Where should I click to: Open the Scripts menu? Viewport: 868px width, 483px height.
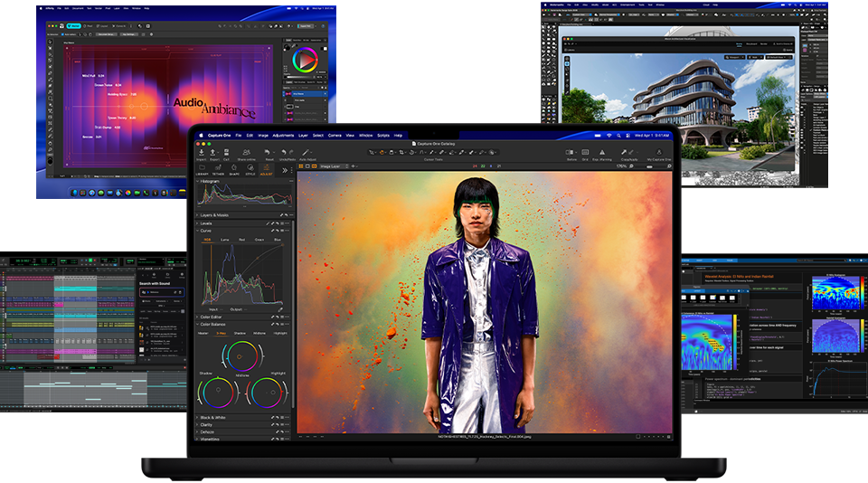click(x=383, y=135)
